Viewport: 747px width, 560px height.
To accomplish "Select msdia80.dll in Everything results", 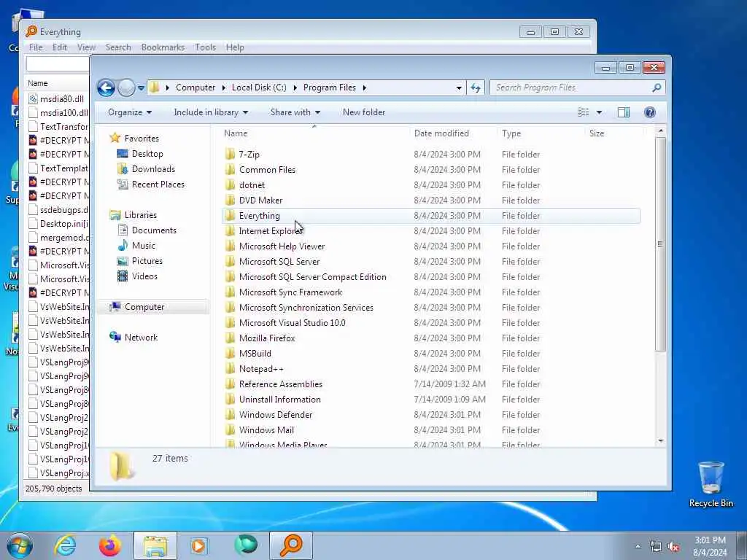I will point(58,99).
